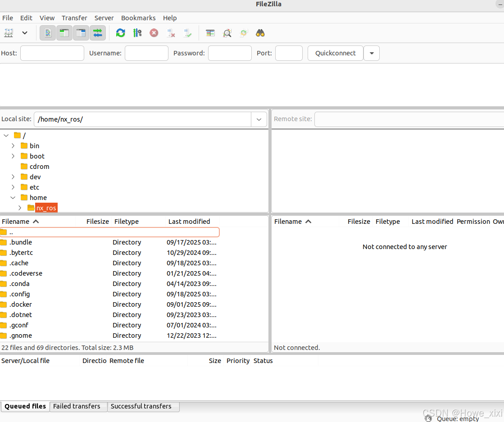
Task: Click the Local site path field
Action: (x=142, y=119)
